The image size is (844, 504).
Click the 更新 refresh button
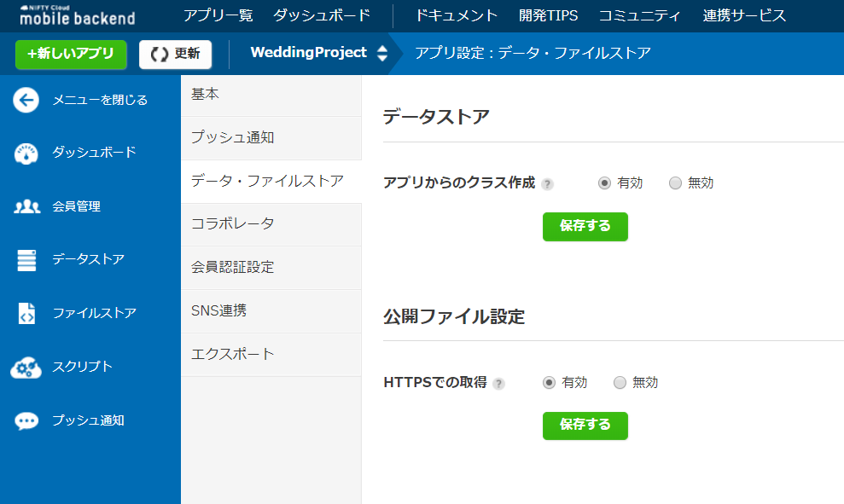pos(176,55)
